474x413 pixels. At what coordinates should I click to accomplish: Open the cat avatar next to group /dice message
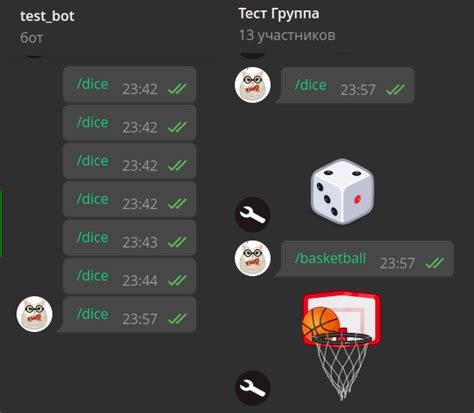pos(253,85)
